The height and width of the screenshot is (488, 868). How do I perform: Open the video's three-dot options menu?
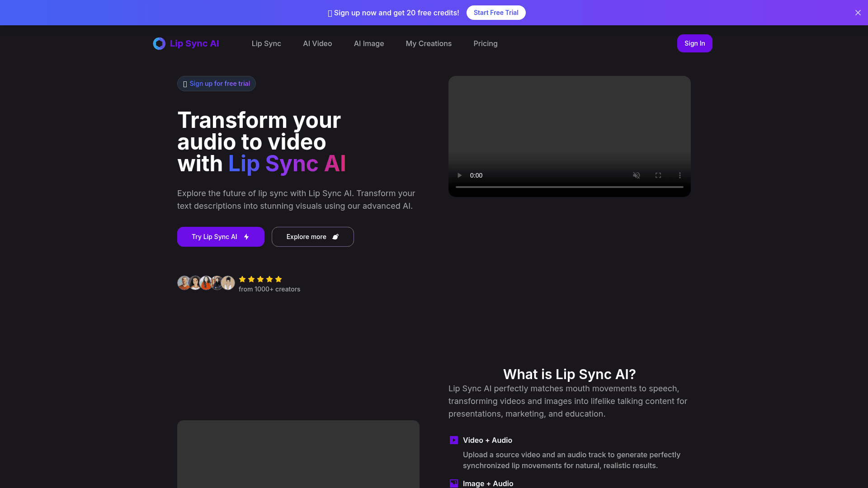coord(679,175)
